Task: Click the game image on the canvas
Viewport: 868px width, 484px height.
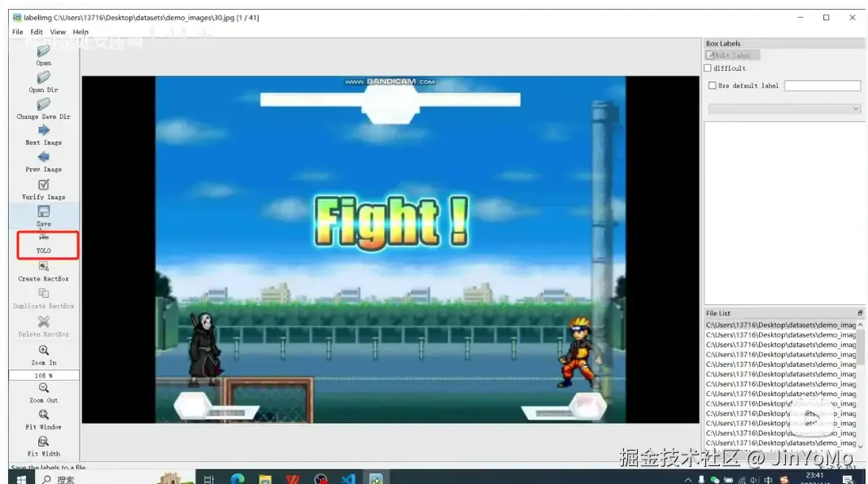Action: [390, 249]
